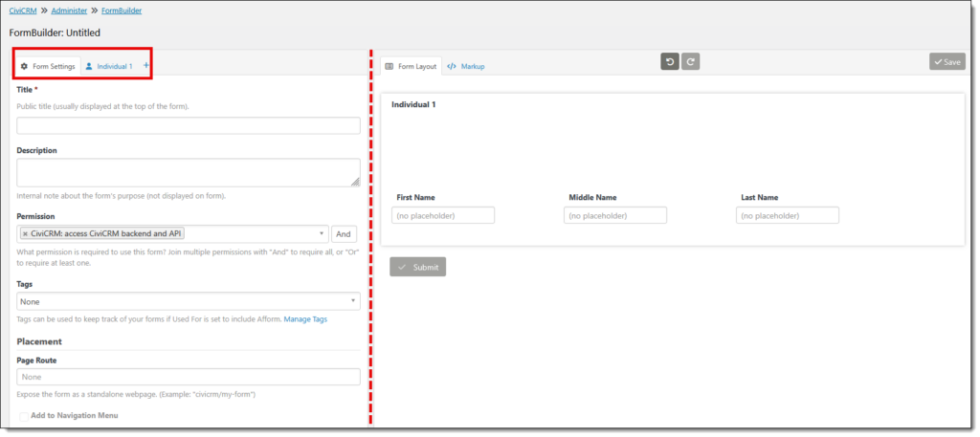
Task: Open the Form Layout tab
Action: click(x=412, y=66)
